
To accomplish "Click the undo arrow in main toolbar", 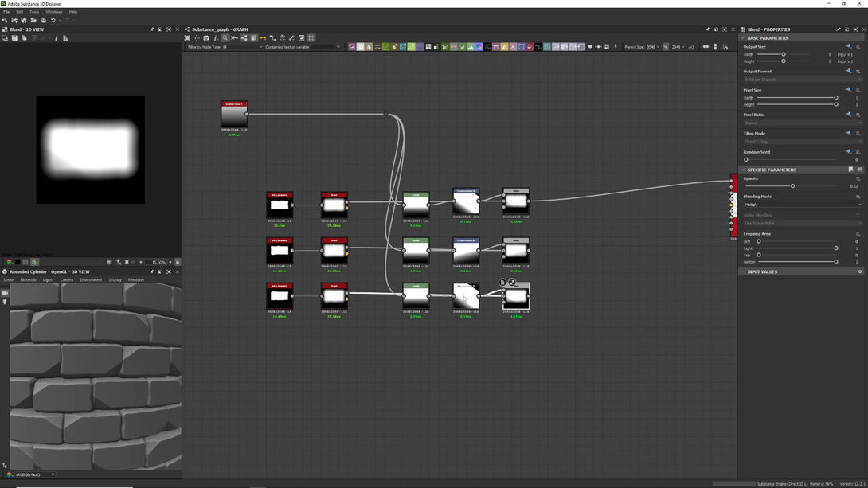I will click(53, 21).
